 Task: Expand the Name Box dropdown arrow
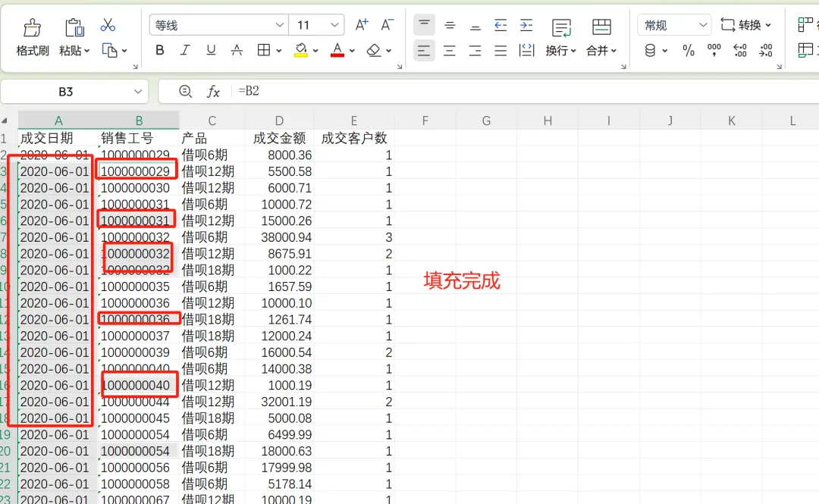pos(138,92)
